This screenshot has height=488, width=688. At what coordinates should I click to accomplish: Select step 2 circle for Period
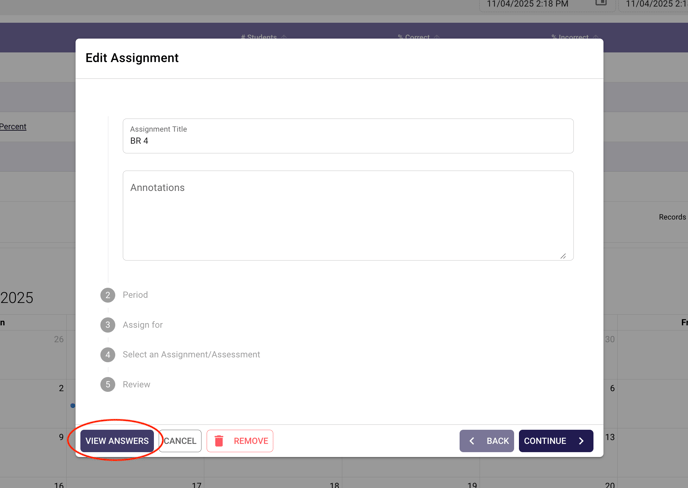click(x=108, y=295)
